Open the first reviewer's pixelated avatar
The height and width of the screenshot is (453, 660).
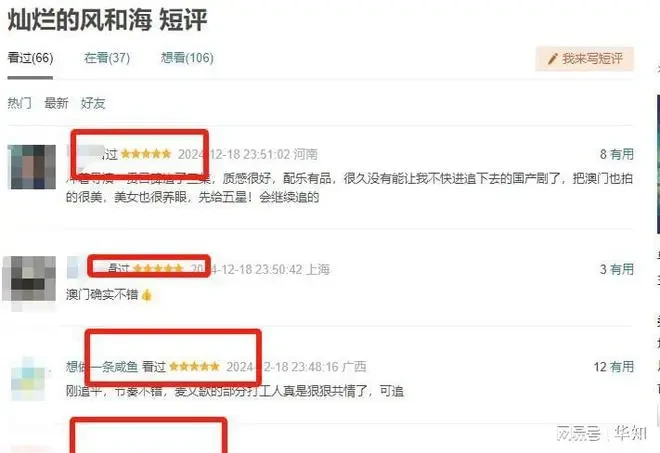click(x=32, y=167)
